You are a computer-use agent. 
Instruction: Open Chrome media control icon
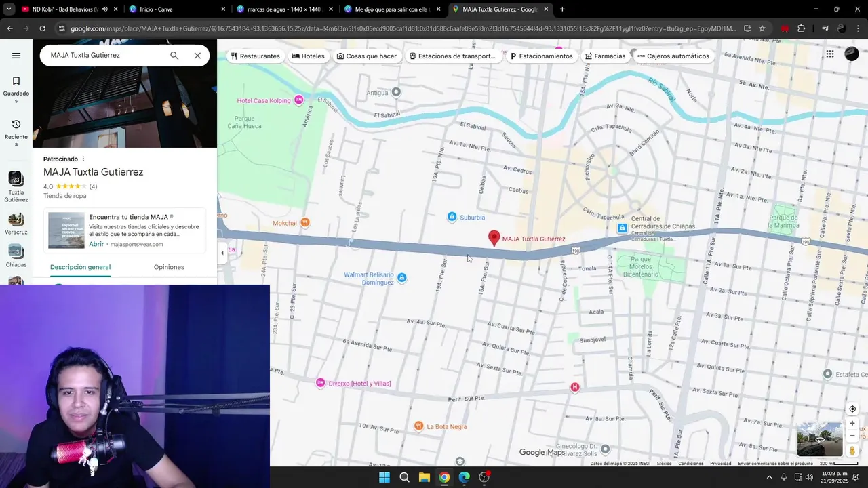pos(825,28)
